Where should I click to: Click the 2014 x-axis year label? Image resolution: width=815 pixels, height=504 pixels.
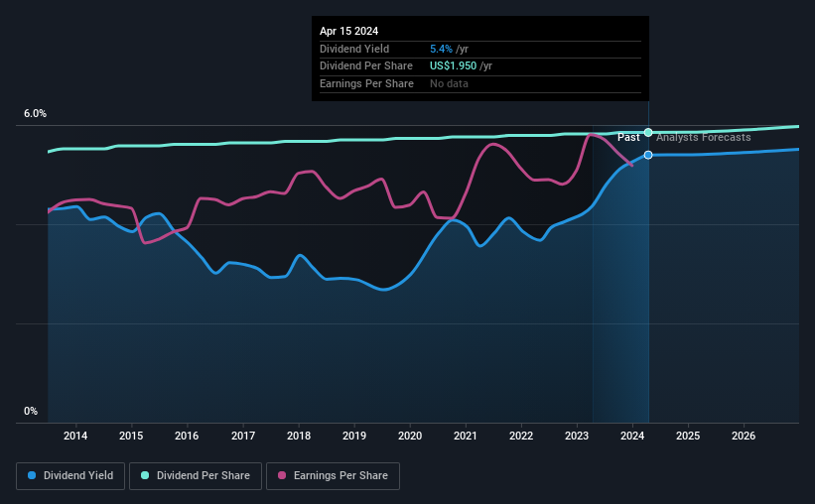pyautogui.click(x=75, y=436)
